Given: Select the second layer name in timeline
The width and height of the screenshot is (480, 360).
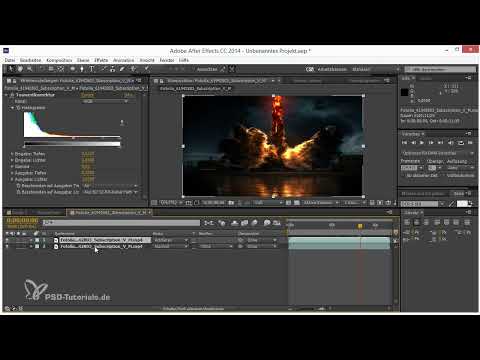Looking at the screenshot, I should (x=101, y=246).
